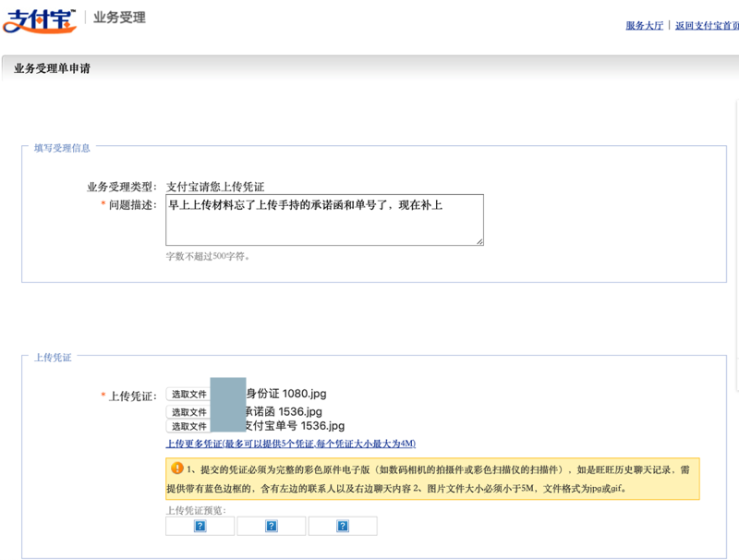Click file name 支付宝单号 1536.jpg
The image size is (739, 560).
coord(295,426)
